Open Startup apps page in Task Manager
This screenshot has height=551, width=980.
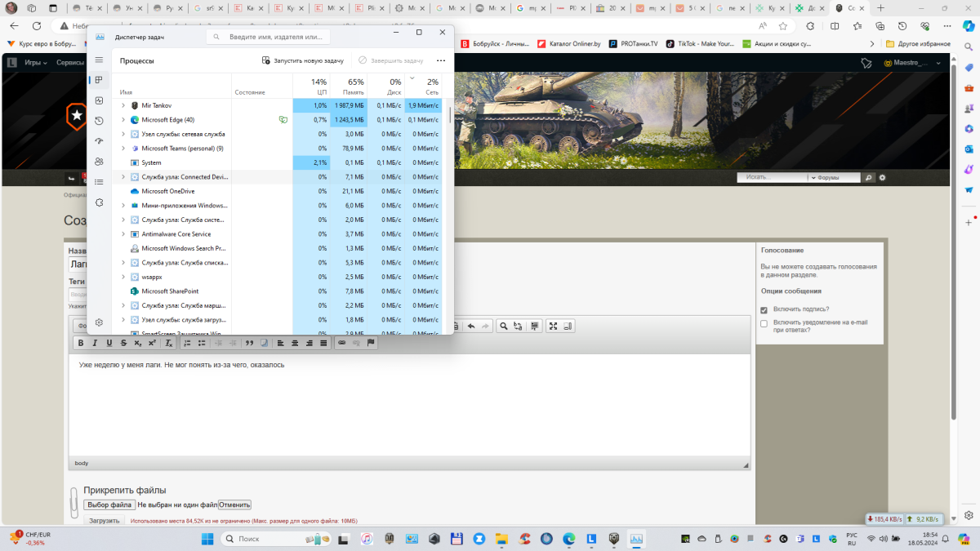click(99, 141)
